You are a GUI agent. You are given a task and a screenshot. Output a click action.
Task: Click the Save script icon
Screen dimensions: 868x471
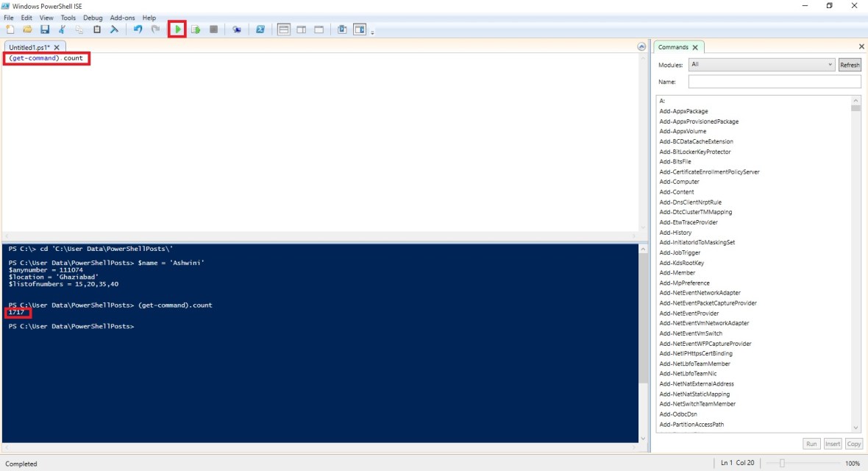pos(45,29)
